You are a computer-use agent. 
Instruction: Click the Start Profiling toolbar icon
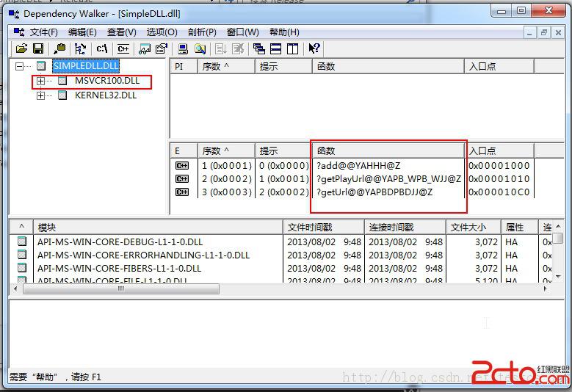221,48
